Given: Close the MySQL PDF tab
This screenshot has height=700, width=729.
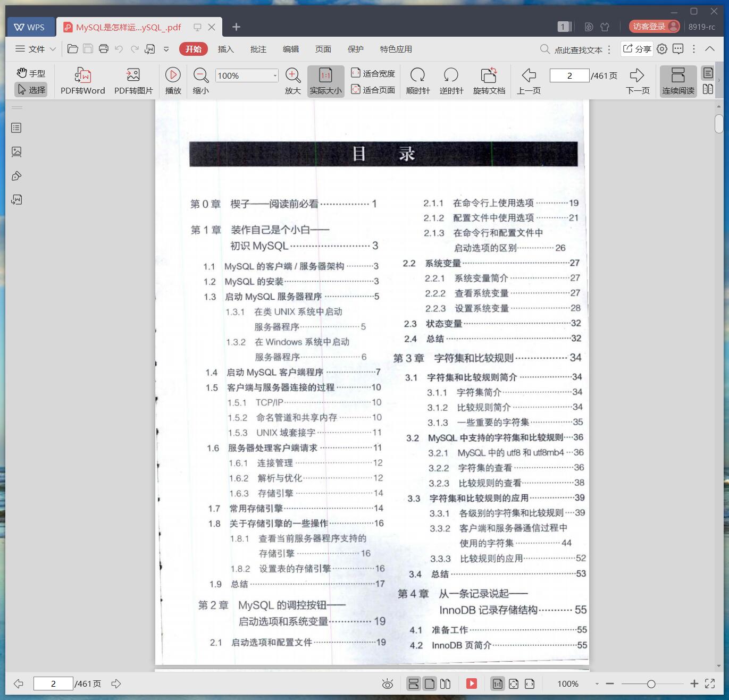Looking at the screenshot, I should (x=212, y=27).
